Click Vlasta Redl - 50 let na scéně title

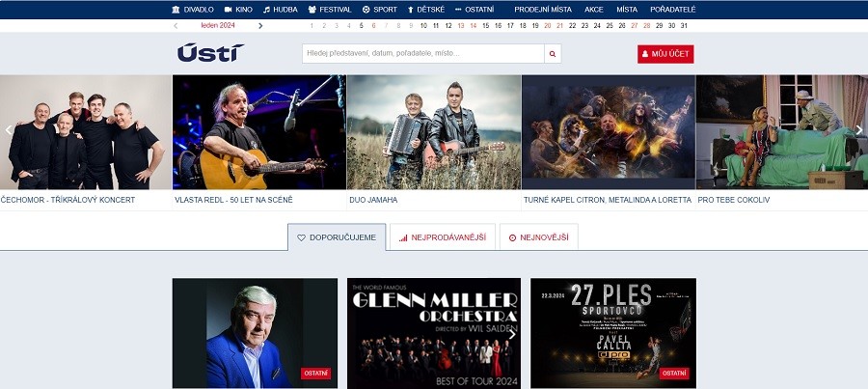click(233, 200)
